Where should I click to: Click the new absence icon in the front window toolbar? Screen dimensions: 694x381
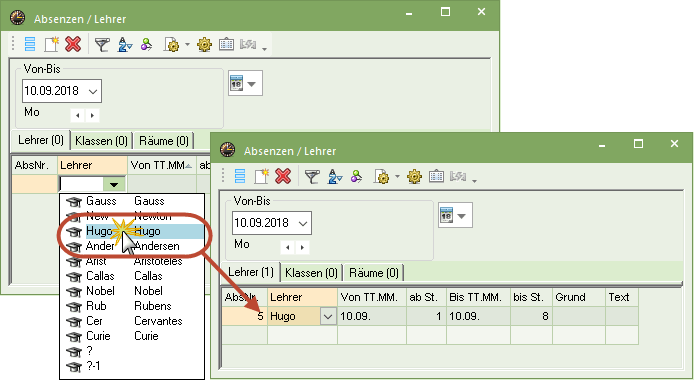coord(262,176)
